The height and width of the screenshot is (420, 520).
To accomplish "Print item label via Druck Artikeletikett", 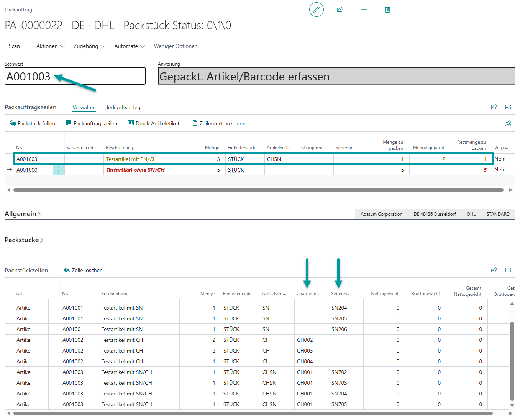I will 154,123.
